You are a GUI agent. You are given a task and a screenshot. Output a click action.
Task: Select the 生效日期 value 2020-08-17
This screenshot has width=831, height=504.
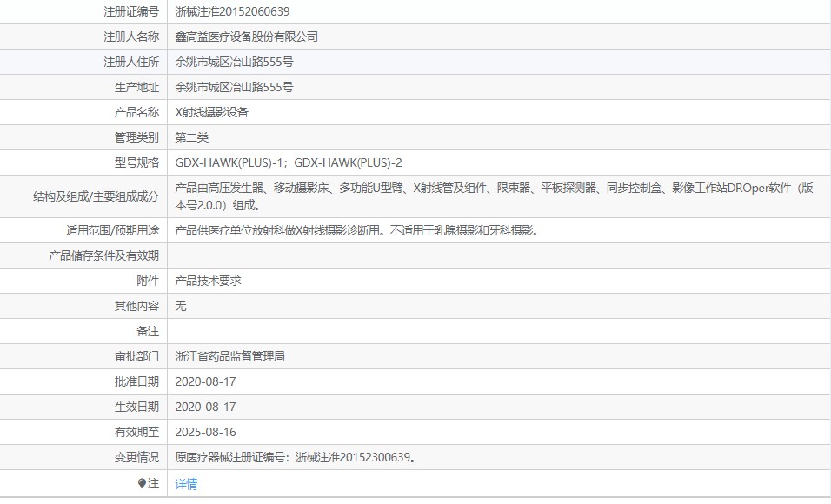(206, 407)
